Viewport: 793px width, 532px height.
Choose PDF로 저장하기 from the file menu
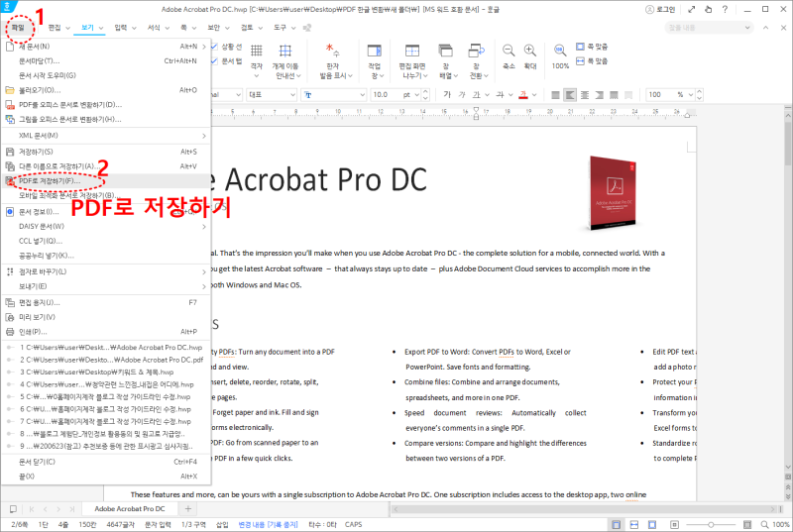106,181
